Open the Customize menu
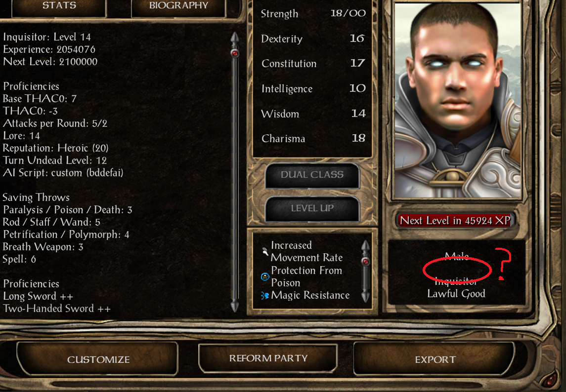Viewport: 566px width, 392px height. pos(97,359)
